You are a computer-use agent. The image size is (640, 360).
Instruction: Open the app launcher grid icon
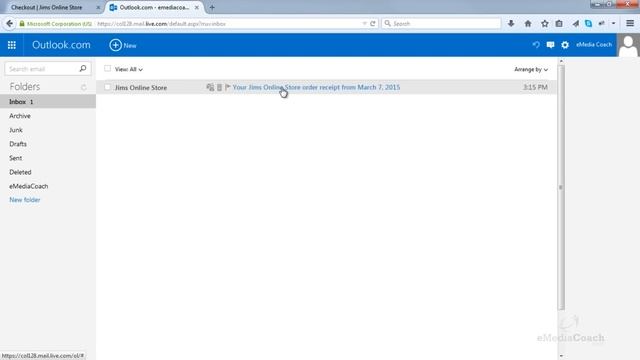click(12, 45)
